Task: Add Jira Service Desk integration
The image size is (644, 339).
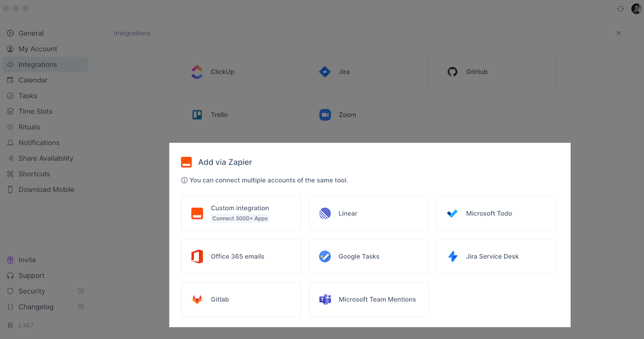Action: click(x=496, y=257)
